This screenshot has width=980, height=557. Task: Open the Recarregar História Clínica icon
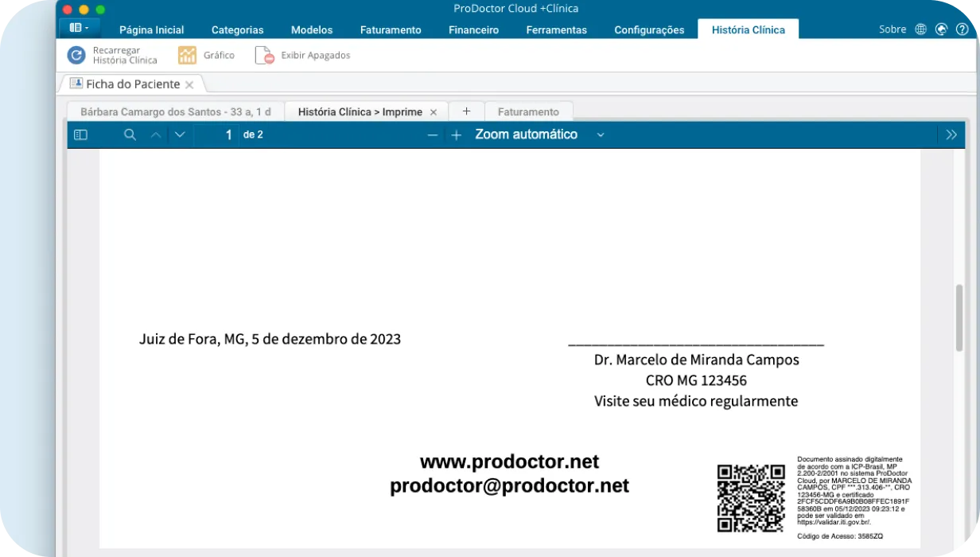coord(76,55)
